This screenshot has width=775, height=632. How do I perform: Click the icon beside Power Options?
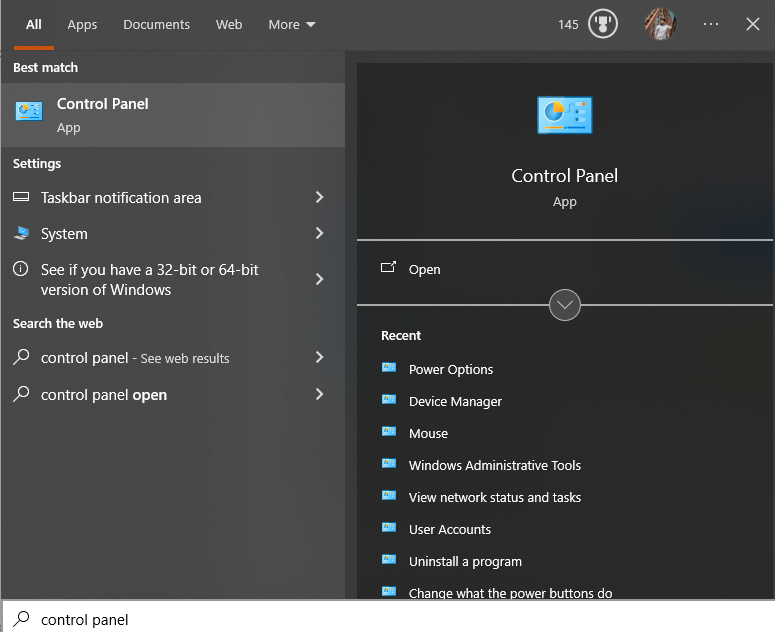(389, 367)
